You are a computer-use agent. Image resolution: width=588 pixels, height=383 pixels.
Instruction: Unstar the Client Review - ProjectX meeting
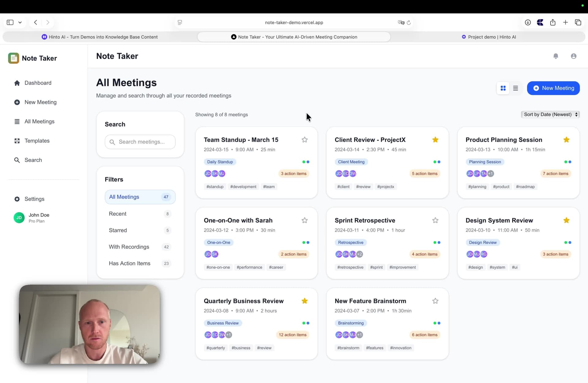click(435, 140)
